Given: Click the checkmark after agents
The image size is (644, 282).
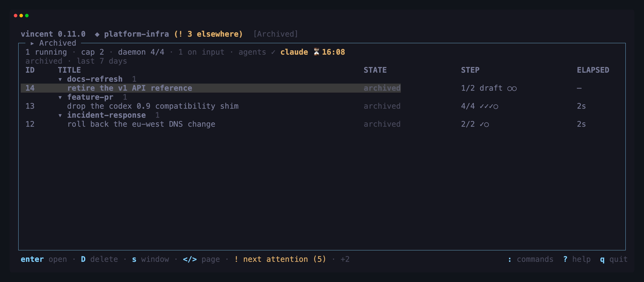Looking at the screenshot, I should [273, 52].
